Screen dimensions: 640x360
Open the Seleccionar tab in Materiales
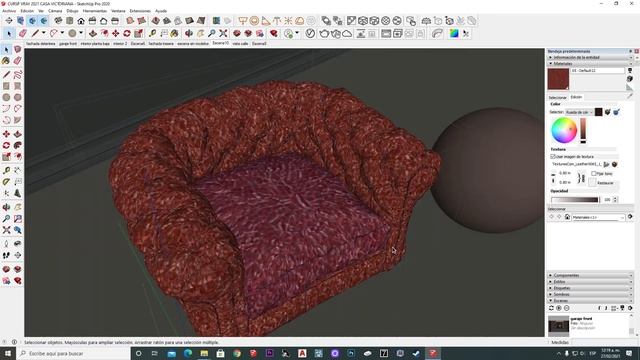click(558, 98)
